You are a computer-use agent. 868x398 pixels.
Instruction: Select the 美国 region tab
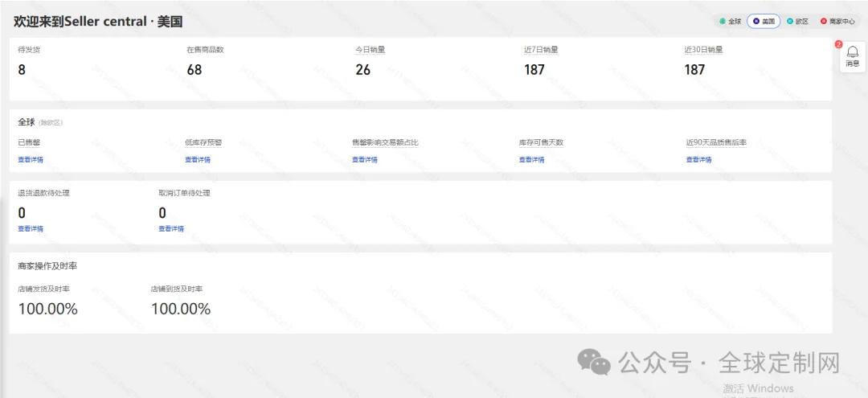pos(764,22)
